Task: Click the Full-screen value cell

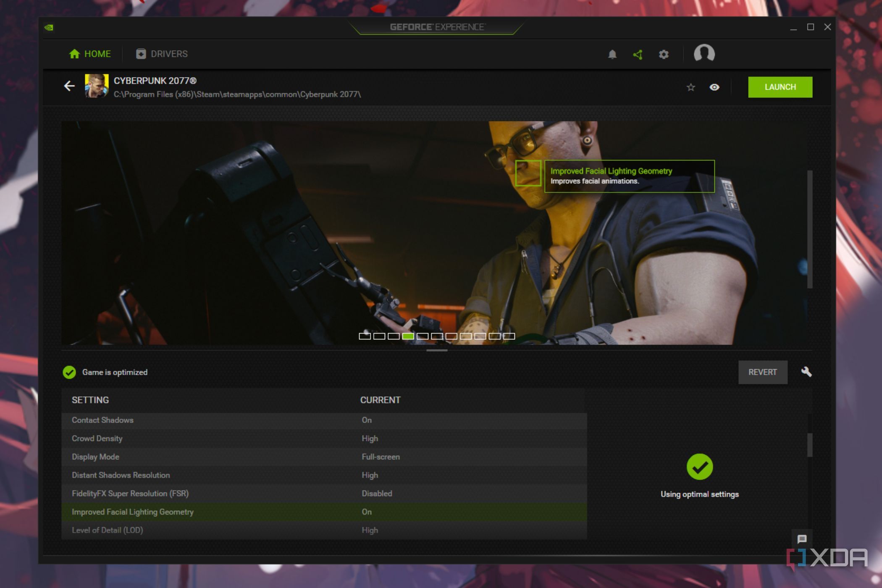Action: (x=381, y=457)
